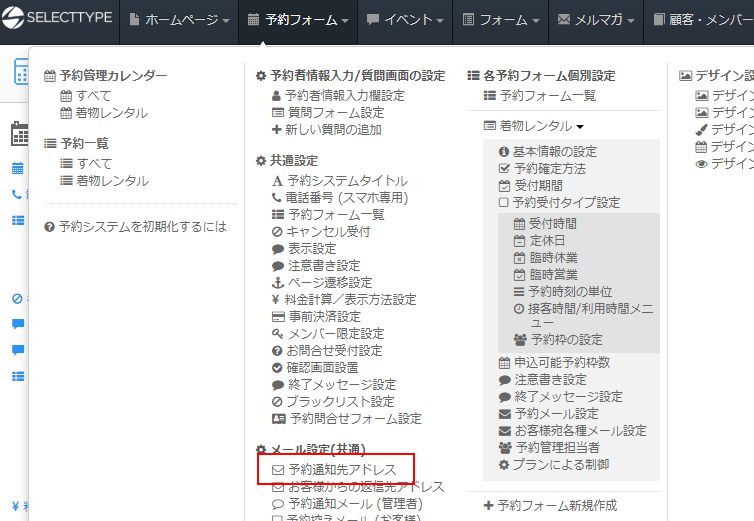Open 予約者情報入力欄設定 link
The height and width of the screenshot is (521, 754).
(x=344, y=96)
